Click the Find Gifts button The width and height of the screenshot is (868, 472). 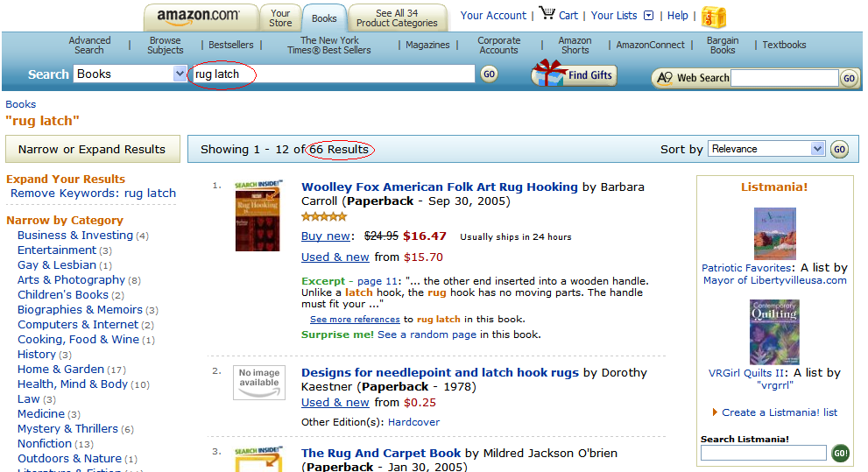click(574, 75)
